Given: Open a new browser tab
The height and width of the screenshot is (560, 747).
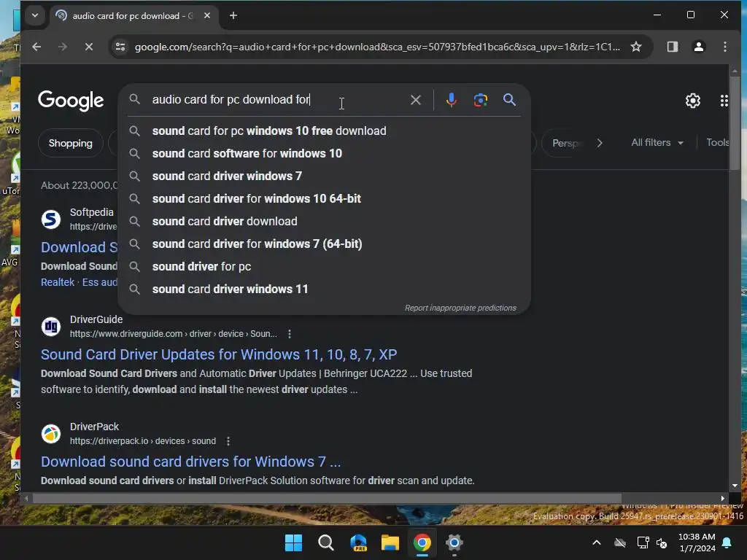Looking at the screenshot, I should click(233, 16).
